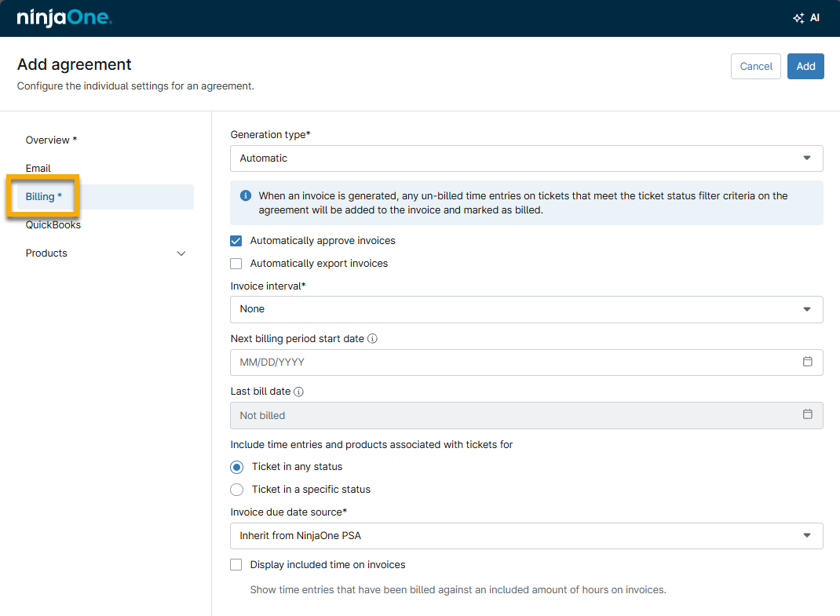Enable Automatically export invoices checkbox
The height and width of the screenshot is (616, 840).
[x=236, y=264]
